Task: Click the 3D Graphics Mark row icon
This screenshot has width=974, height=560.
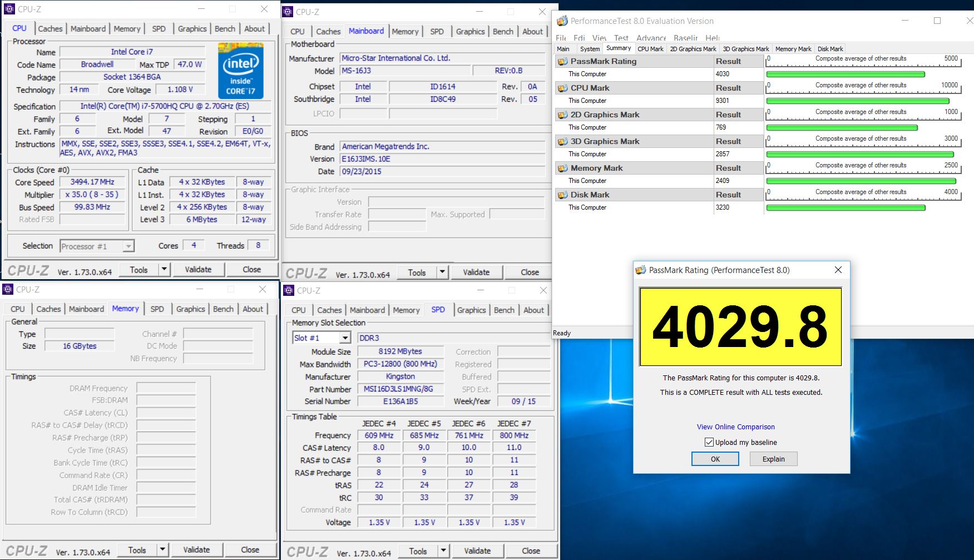Action: point(562,141)
